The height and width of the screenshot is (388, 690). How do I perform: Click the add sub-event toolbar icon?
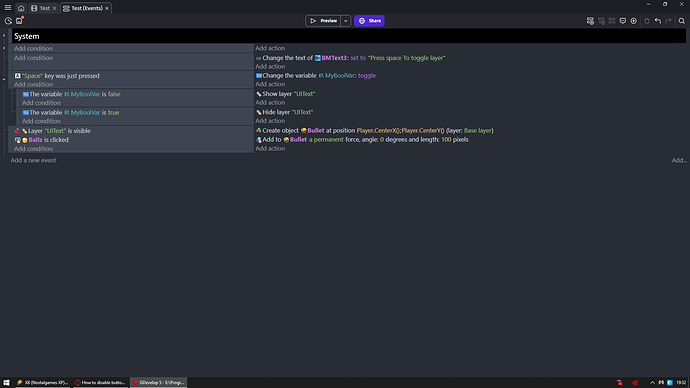coord(601,21)
